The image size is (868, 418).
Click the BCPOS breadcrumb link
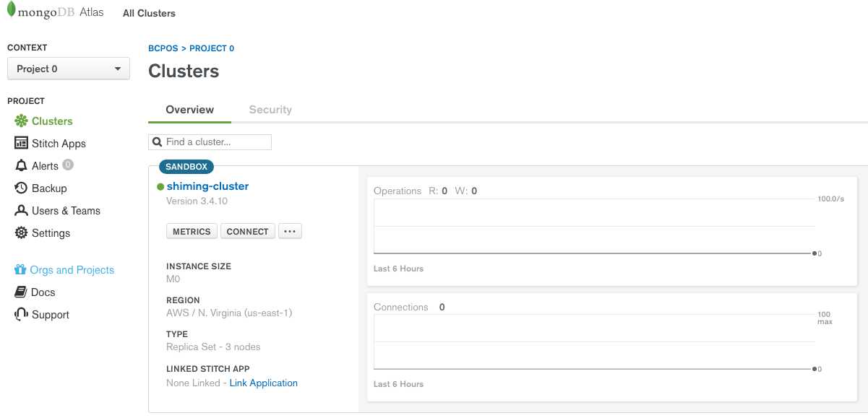coord(163,48)
